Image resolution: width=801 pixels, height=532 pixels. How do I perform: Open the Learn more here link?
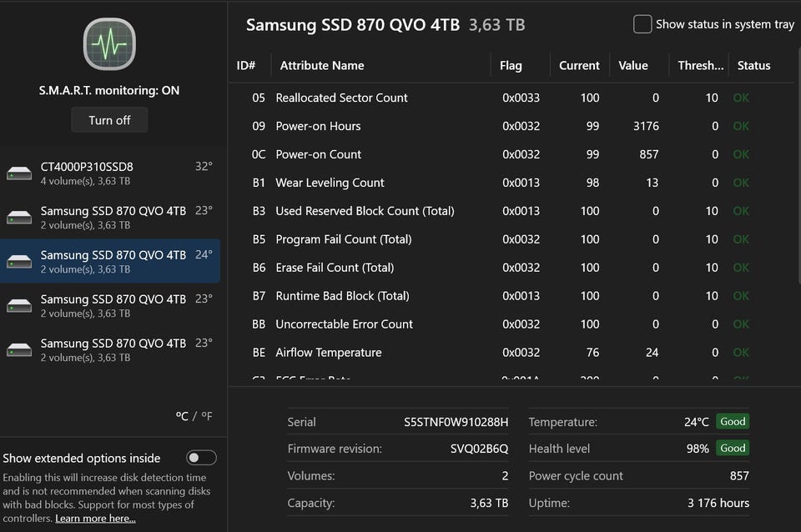click(95, 519)
